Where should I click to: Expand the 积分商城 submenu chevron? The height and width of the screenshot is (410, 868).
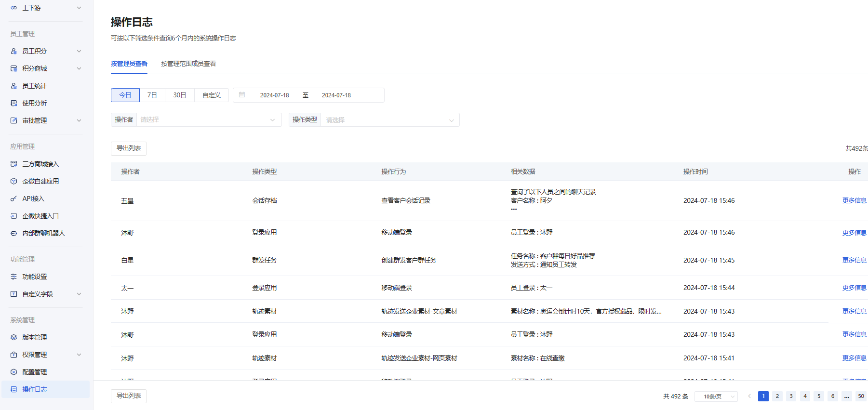79,68
